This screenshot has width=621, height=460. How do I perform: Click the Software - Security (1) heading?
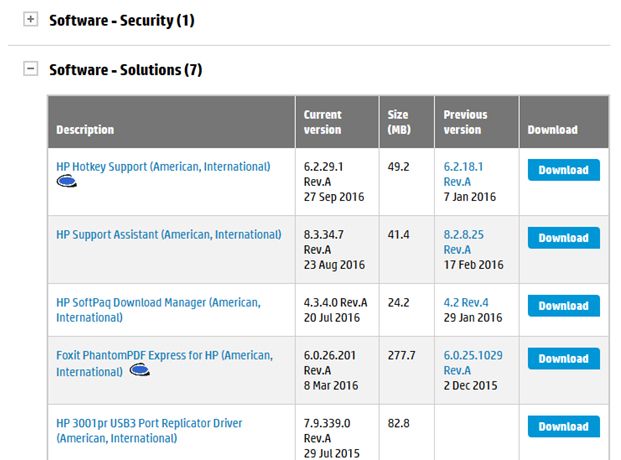[121, 20]
